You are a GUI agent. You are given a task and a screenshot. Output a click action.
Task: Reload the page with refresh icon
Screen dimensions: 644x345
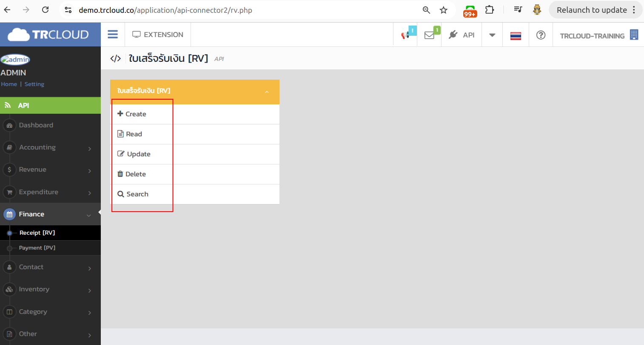point(46,10)
